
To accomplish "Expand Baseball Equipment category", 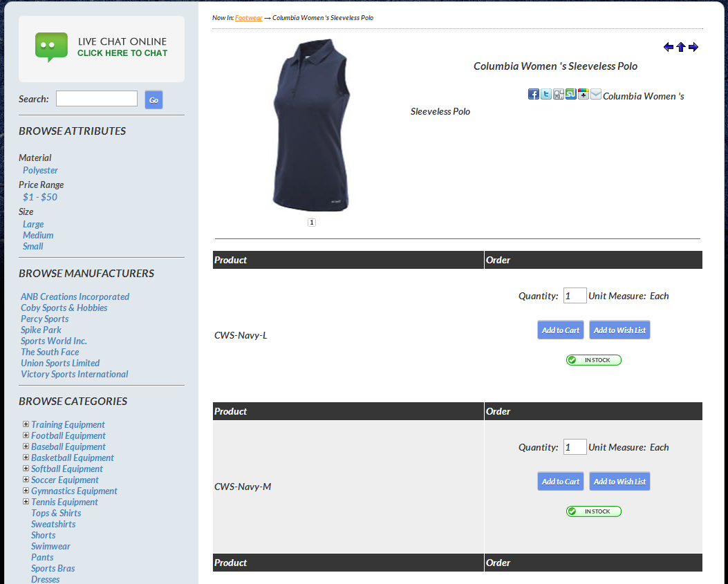I will 26,446.
